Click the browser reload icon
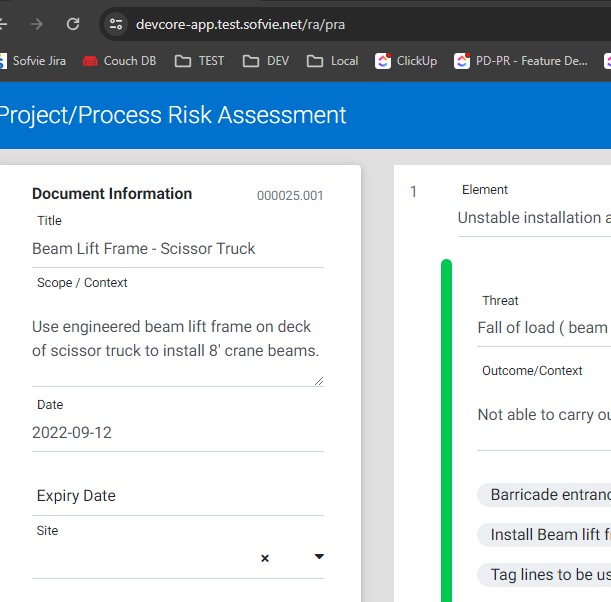 point(73,24)
